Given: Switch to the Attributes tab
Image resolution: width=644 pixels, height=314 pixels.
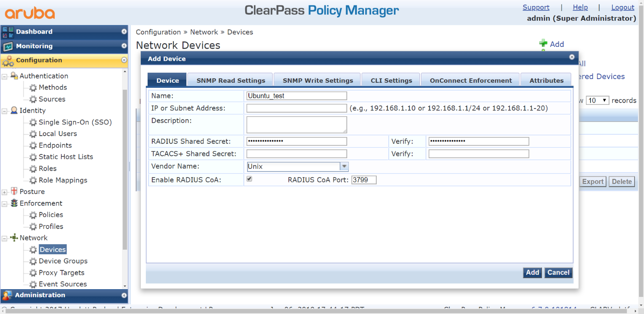Looking at the screenshot, I should point(546,80).
